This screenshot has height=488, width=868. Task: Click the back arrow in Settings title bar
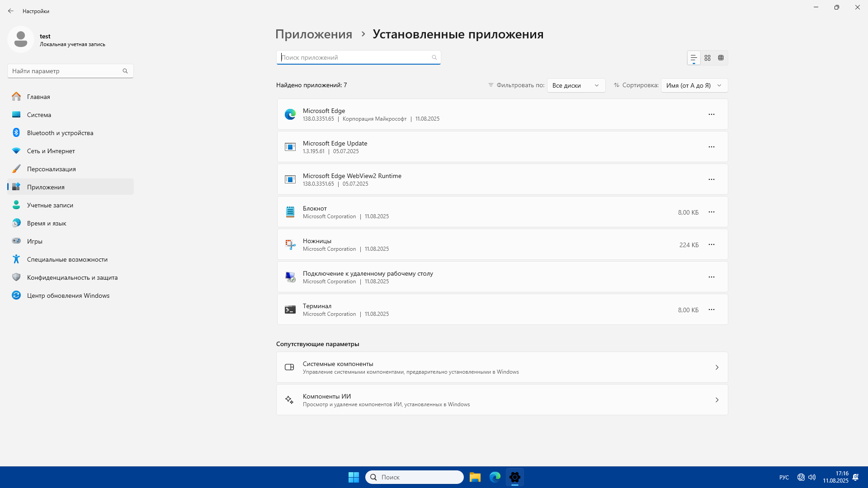pyautogui.click(x=11, y=11)
